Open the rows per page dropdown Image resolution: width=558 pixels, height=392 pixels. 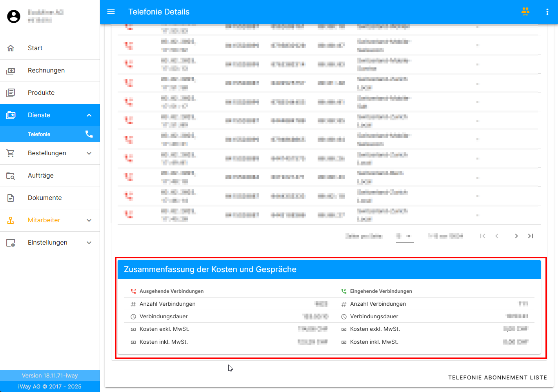405,236
